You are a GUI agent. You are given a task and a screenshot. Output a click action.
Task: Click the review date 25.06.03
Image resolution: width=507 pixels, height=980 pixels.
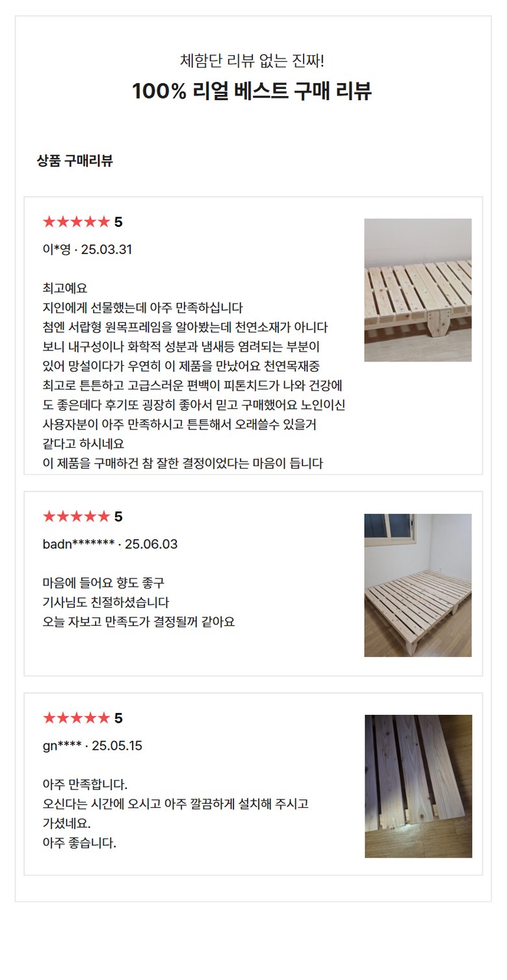pos(151,544)
